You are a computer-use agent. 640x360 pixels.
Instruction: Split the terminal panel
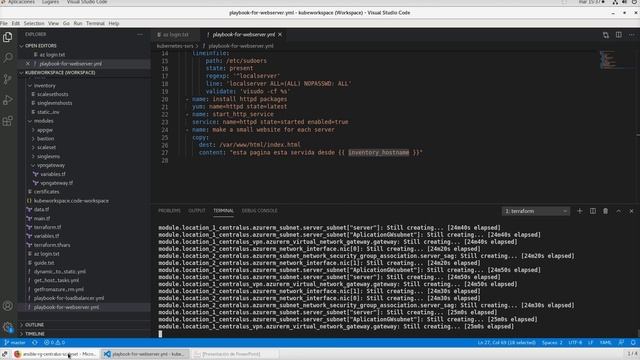[593, 211]
